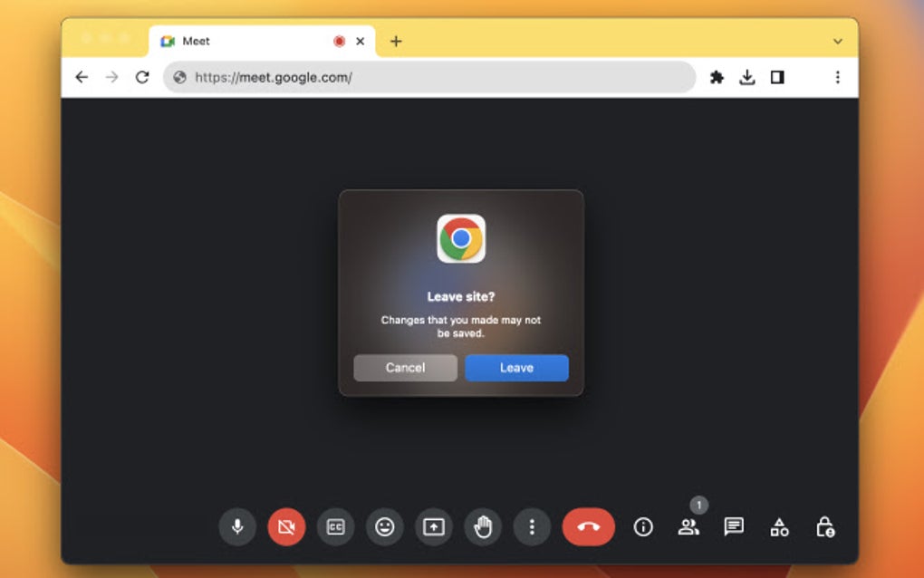Image resolution: width=924 pixels, height=578 pixels.
Task: Click Leave in Leave site dialog
Action: [x=516, y=368]
